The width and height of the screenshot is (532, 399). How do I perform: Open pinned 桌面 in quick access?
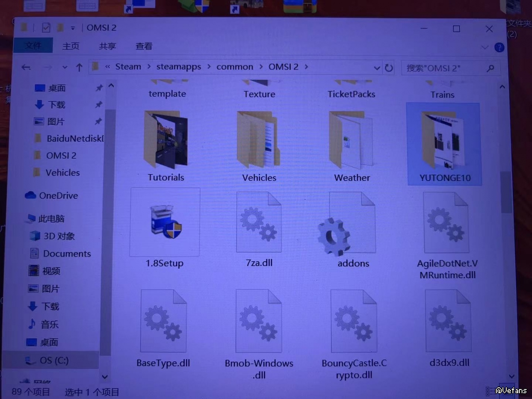[50, 88]
